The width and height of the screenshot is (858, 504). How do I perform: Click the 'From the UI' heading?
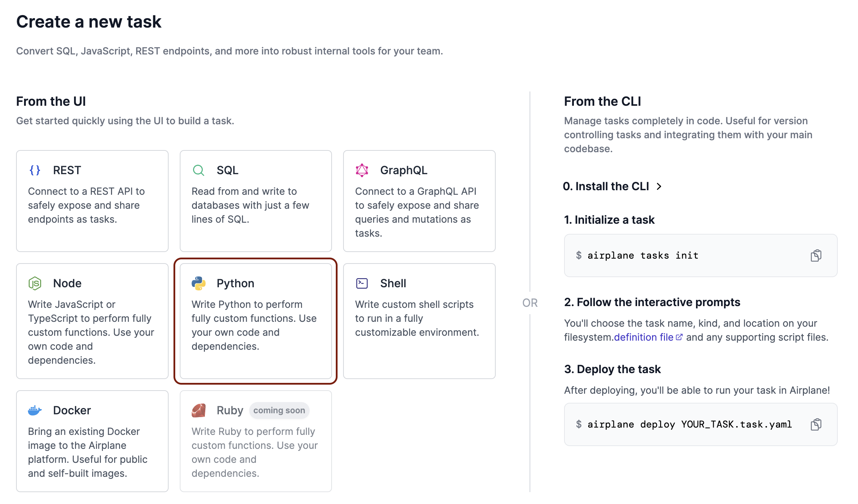tap(51, 101)
